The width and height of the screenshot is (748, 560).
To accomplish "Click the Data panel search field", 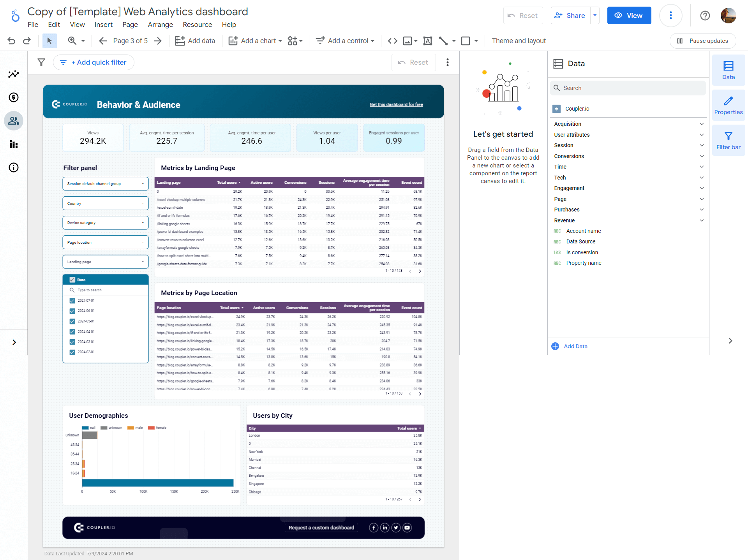I will click(628, 88).
